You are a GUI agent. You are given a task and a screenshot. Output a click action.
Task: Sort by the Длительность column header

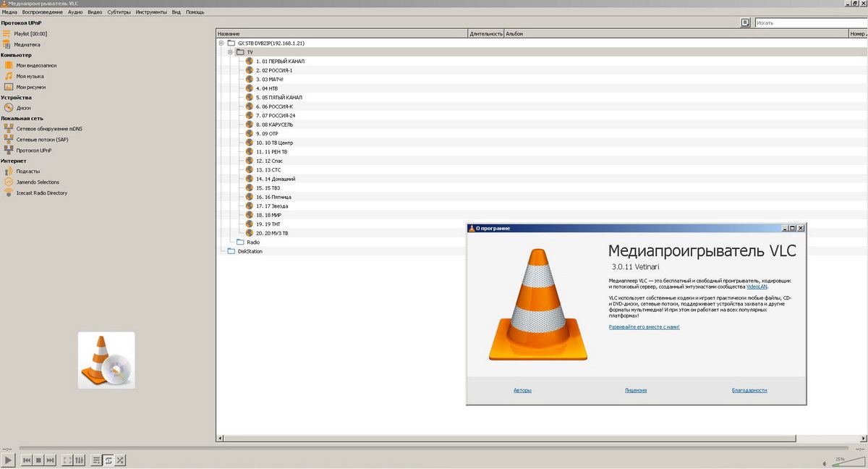click(485, 33)
